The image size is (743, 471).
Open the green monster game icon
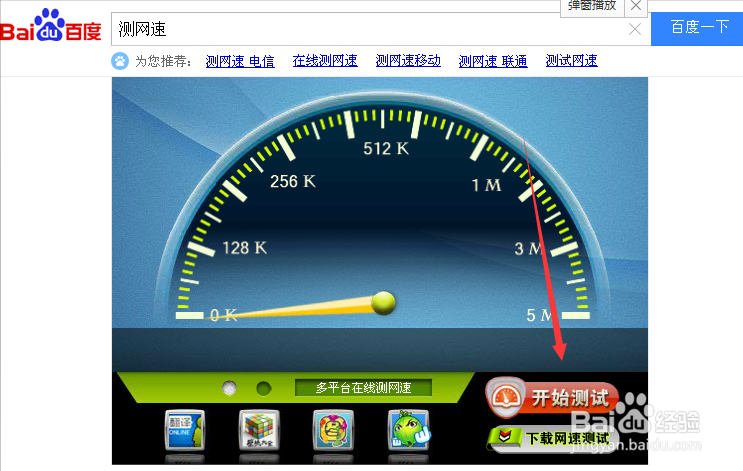tap(408, 430)
